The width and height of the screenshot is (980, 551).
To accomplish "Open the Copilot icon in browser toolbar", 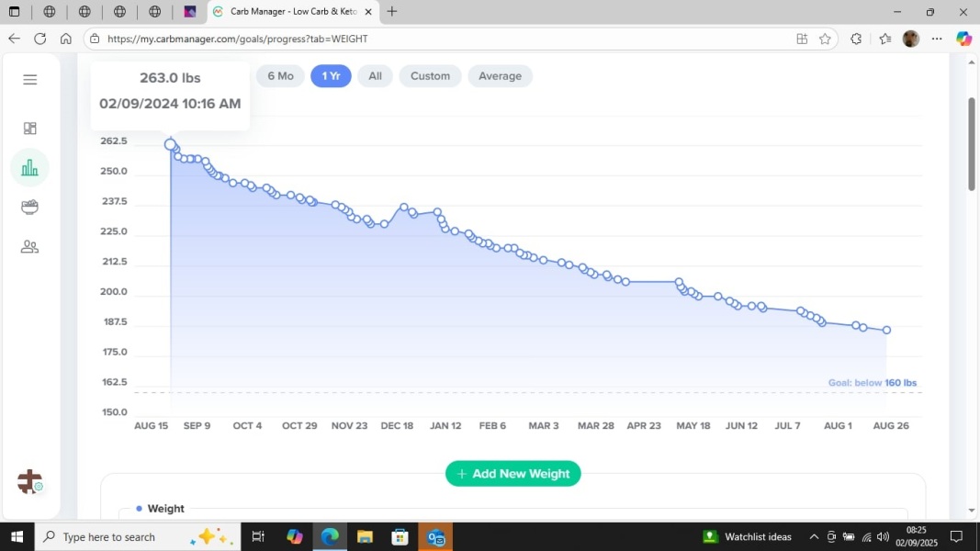I will coord(964,39).
